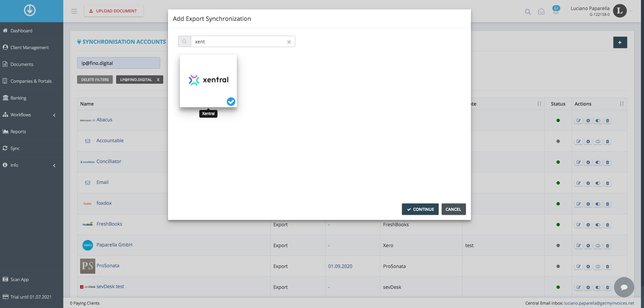Click the Delete Filters button
Screen dimensions: 644x308
95,80
